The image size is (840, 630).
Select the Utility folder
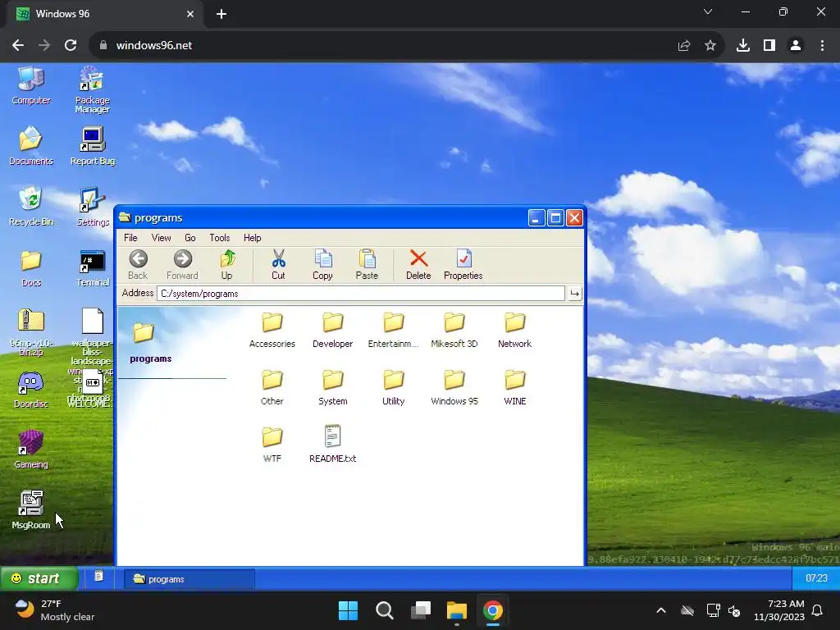click(x=393, y=387)
